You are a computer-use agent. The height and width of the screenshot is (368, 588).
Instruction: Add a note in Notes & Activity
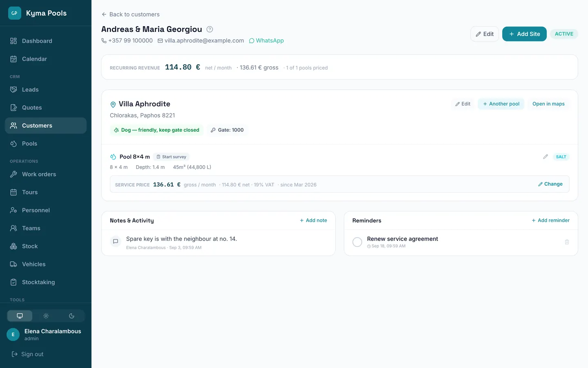(x=313, y=220)
